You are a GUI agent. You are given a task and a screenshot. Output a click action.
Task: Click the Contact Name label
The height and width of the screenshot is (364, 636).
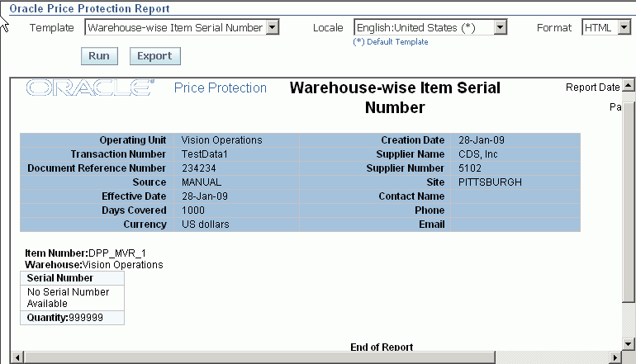coord(411,196)
